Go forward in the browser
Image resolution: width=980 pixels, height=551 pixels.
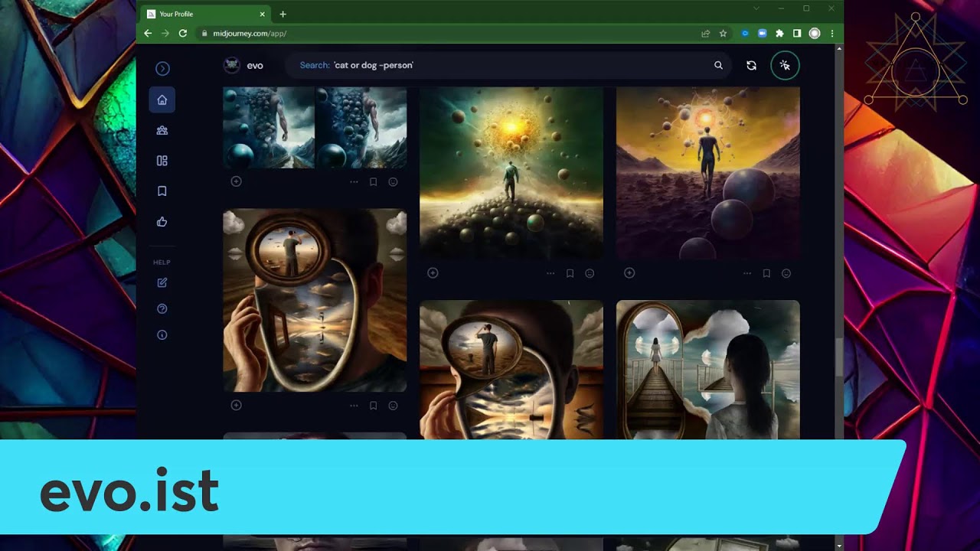point(165,34)
